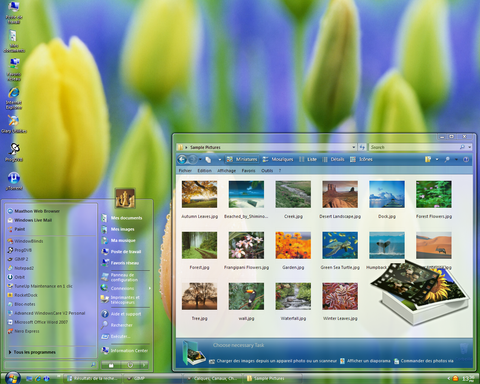
Task: Click the Forward arrow in the explorer toolbar
Action: pos(193,160)
